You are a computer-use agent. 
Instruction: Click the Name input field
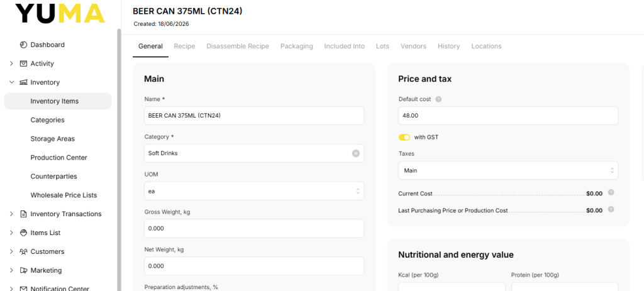tap(254, 116)
